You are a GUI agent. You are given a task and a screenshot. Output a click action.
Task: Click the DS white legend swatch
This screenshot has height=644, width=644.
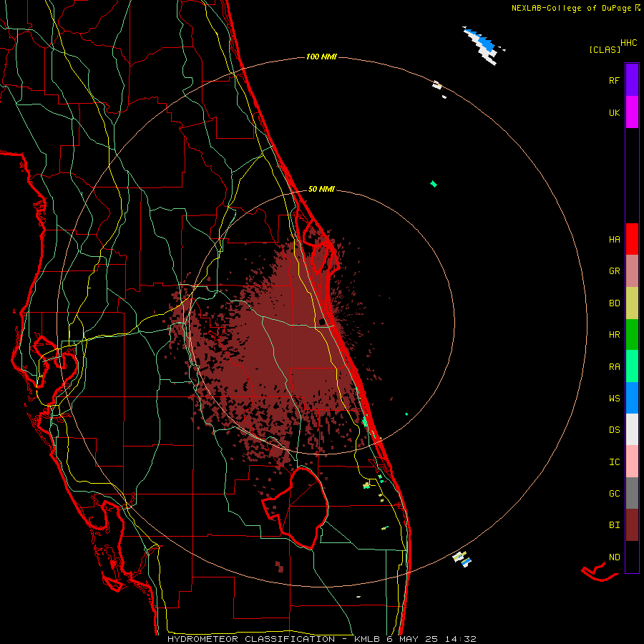[x=632, y=429]
